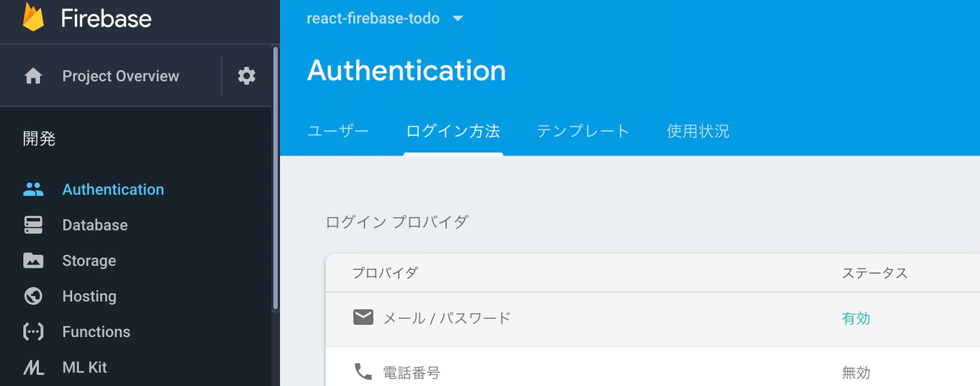
Task: Click the 開発 section label in sidebar
Action: [39, 139]
